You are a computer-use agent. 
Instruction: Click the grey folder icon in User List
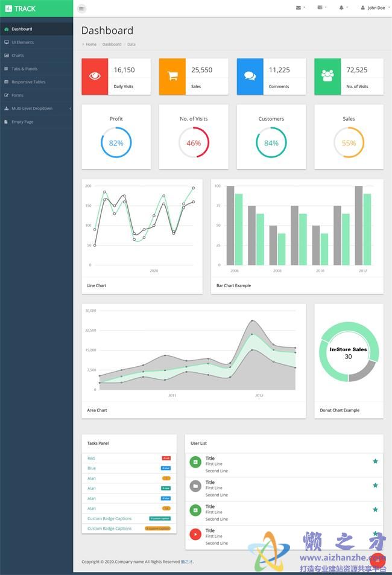(x=195, y=486)
